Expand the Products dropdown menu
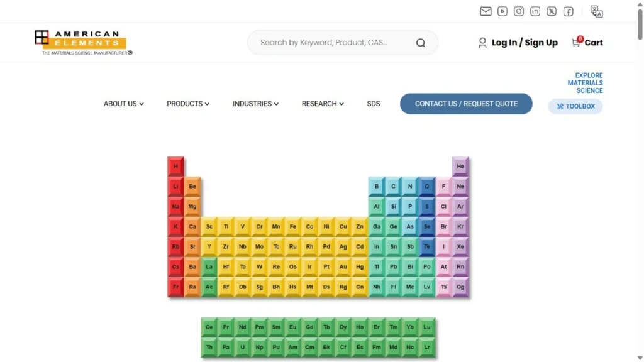Screen dimensions: 644x362 [187, 104]
